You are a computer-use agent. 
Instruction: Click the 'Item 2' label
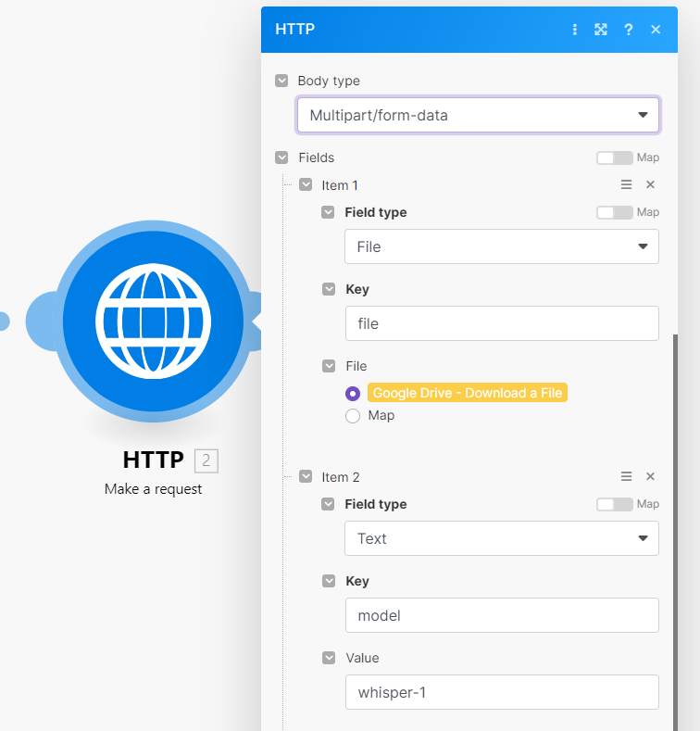pos(341,477)
